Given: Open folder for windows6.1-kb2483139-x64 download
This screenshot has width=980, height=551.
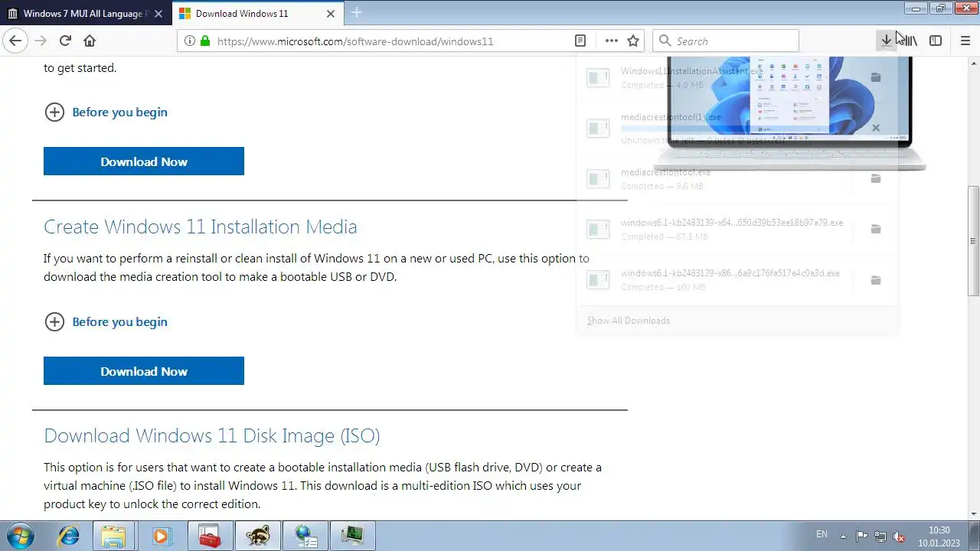Looking at the screenshot, I should coord(876,229).
